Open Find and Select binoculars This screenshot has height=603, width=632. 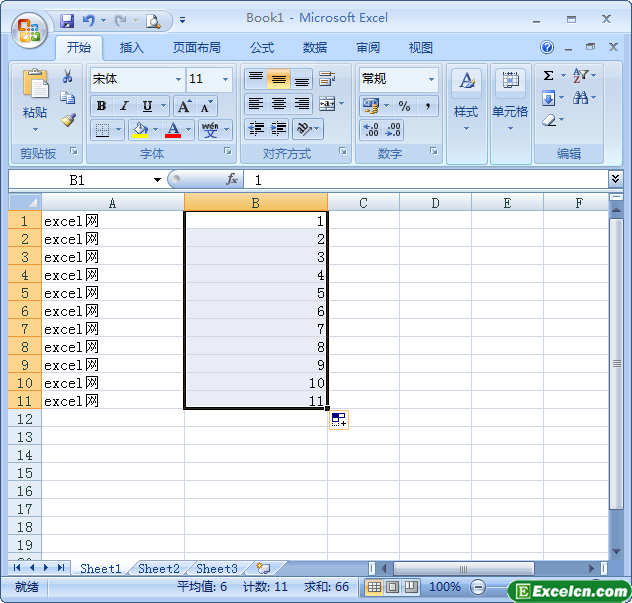[x=580, y=98]
